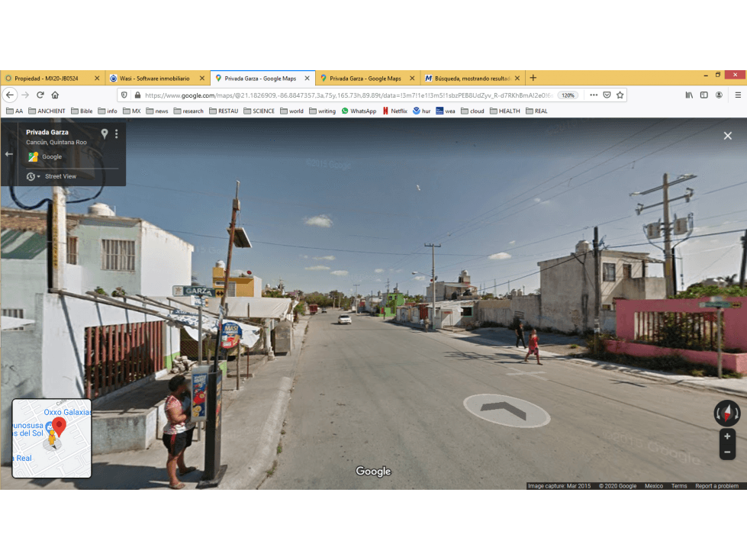Switch to the second Privada Garza Google Maps tab

(x=365, y=78)
